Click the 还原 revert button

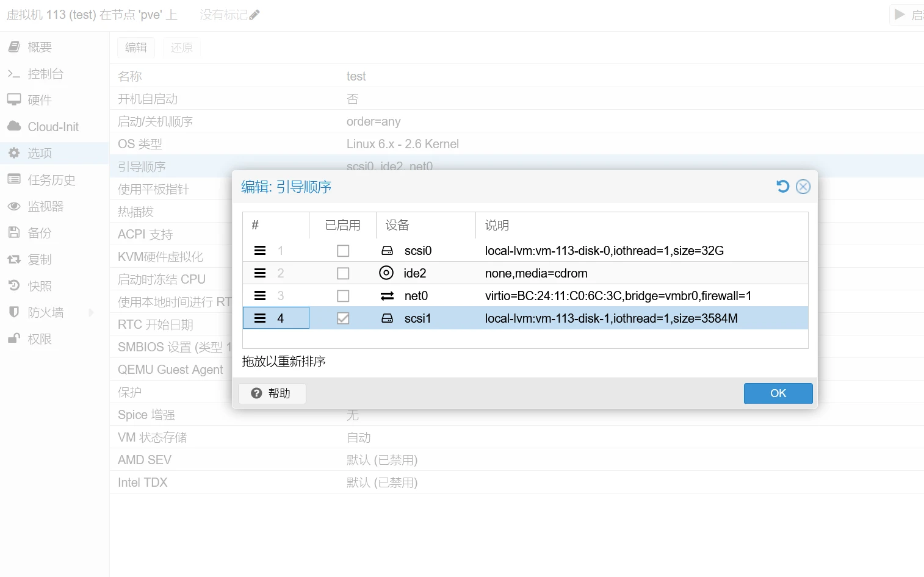182,48
